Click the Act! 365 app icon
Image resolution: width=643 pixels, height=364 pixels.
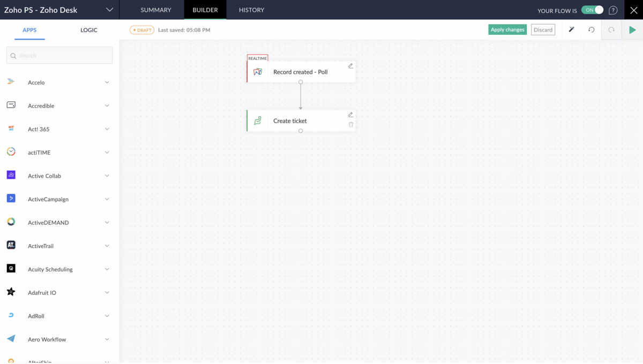pyautogui.click(x=11, y=128)
